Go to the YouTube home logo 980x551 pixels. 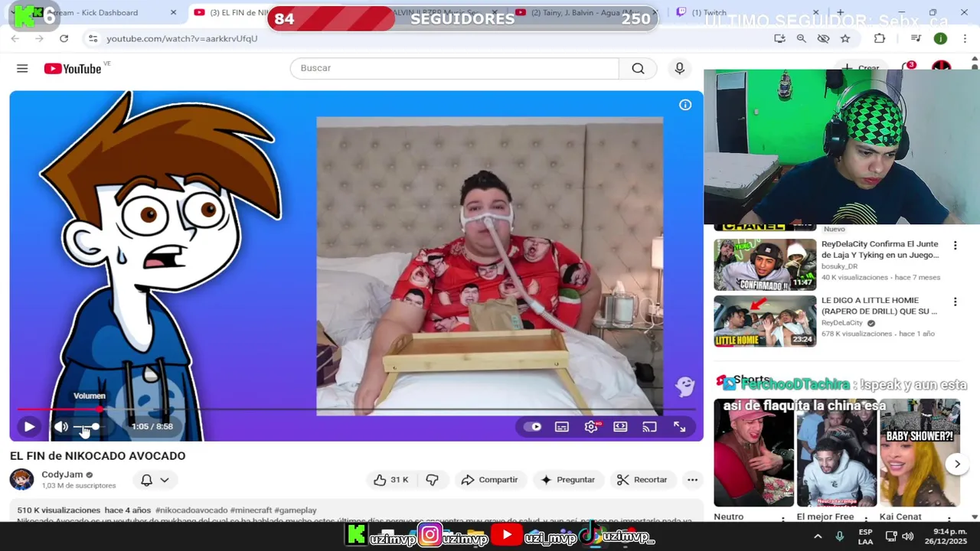pos(73,69)
